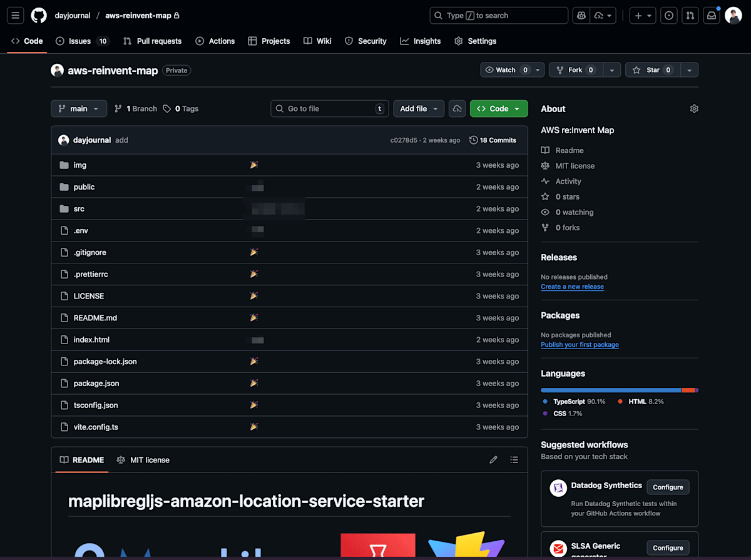
Task: Open the green Code dropdown
Action: [x=499, y=109]
